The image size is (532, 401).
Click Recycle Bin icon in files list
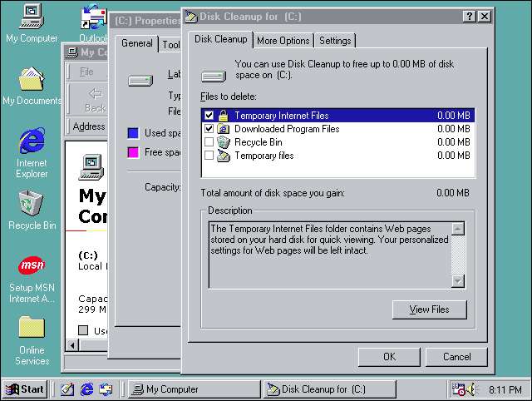tap(224, 142)
